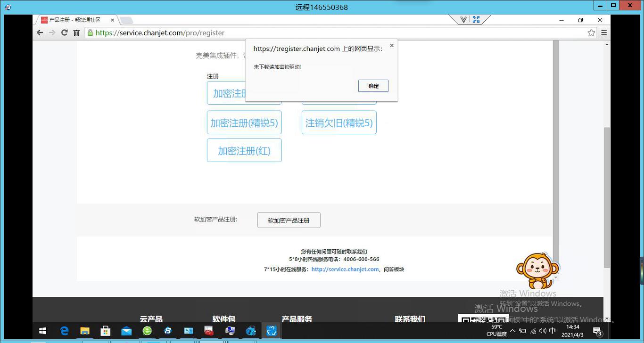Open the browser hamburger menu
The width and height of the screenshot is (644, 343).
coord(604,33)
